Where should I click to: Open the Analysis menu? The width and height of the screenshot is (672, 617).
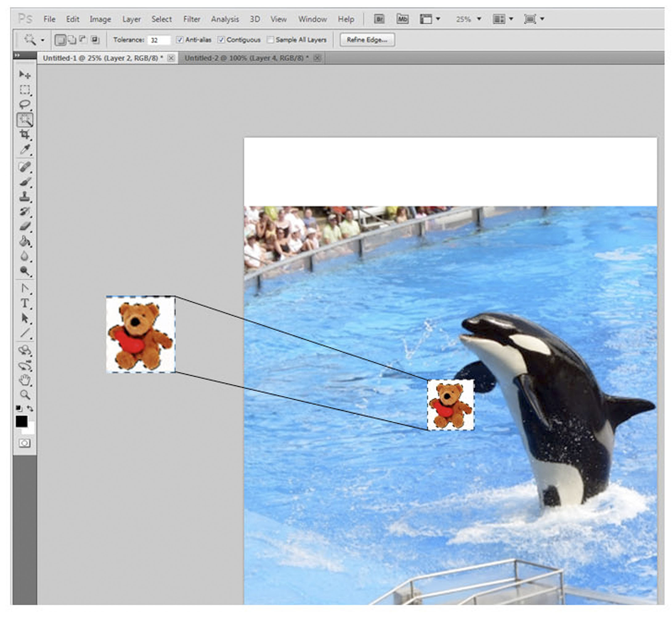click(225, 19)
